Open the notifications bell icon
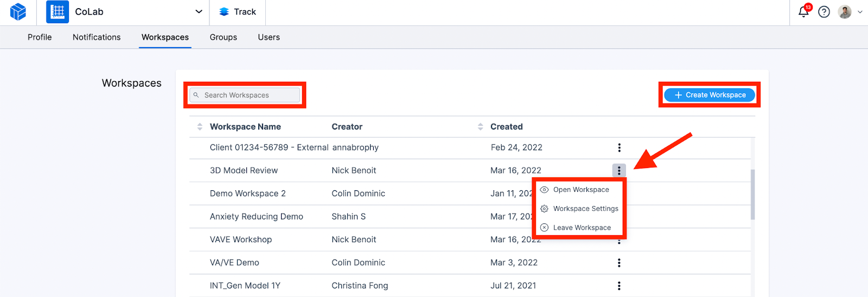 pyautogui.click(x=803, y=12)
